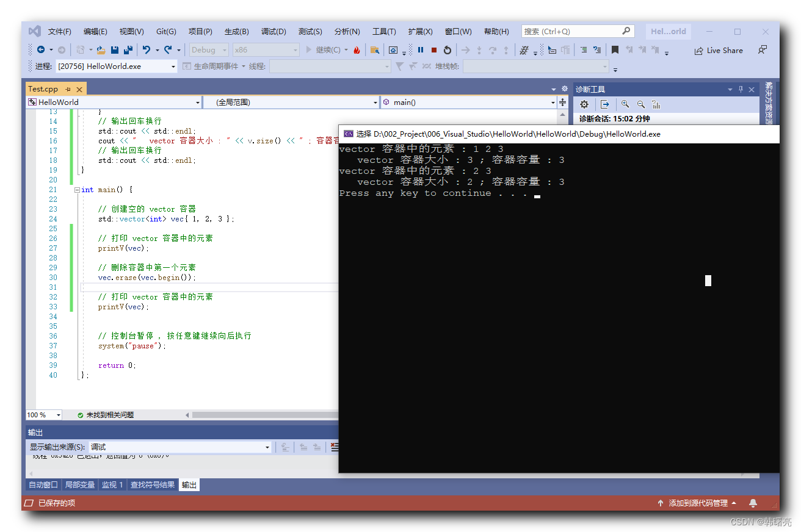
Task: Open the global scope (全局范围) dropdown
Action: [291, 102]
